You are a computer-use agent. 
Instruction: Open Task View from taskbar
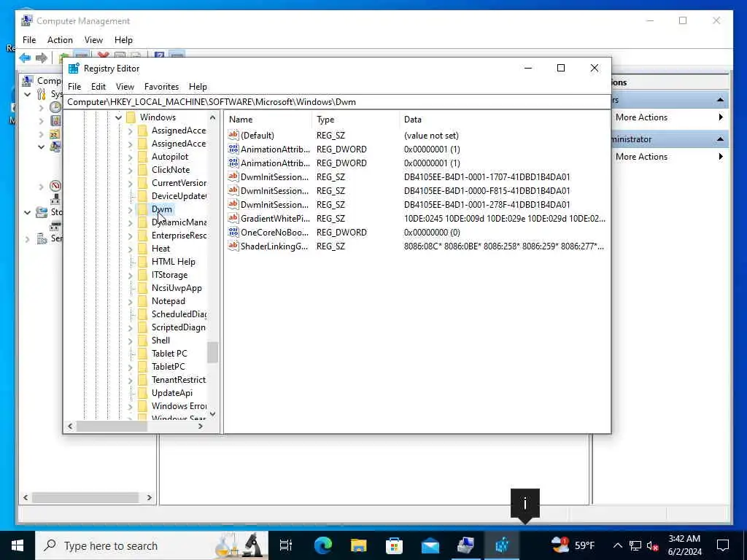286,545
